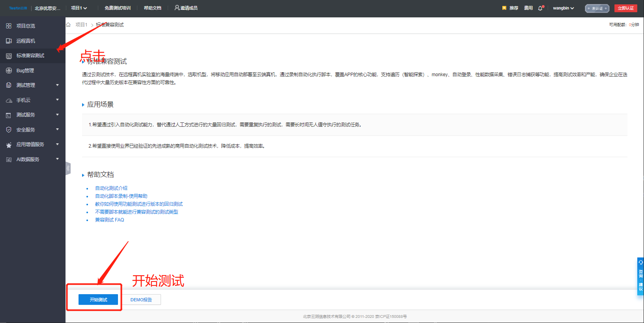Click the 标准兼容测试 sidebar icon
Screen dimensions: 644x323
tap(9, 56)
